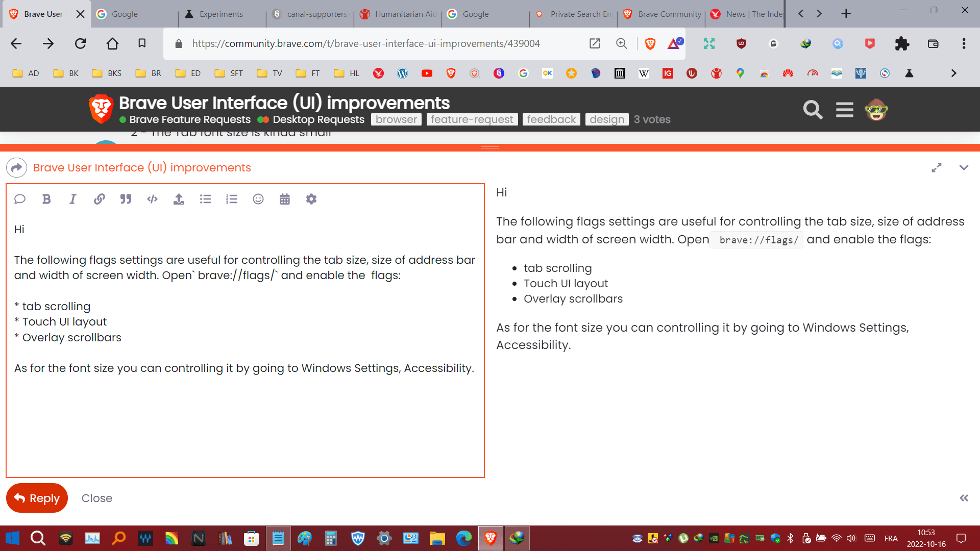This screenshot has height=551, width=980.
Task: Open the emoji picker
Action: point(258,199)
